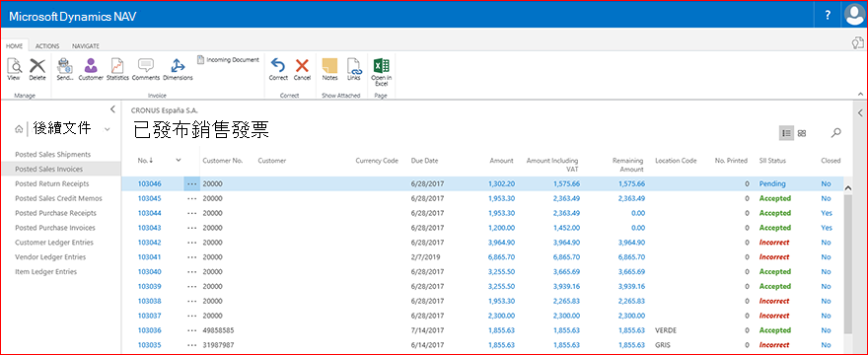Image resolution: width=868 pixels, height=355 pixels.
Task: Click the vertical scrollbar thumb
Action: pyautogui.click(x=848, y=263)
